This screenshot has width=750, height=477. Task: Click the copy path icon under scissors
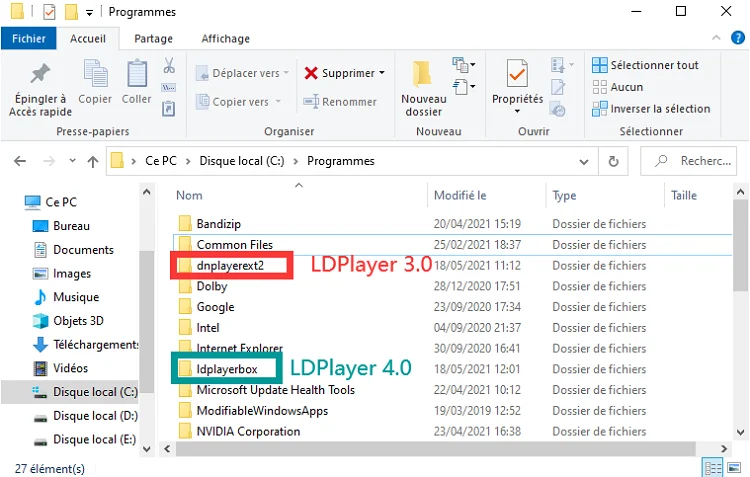click(x=169, y=88)
